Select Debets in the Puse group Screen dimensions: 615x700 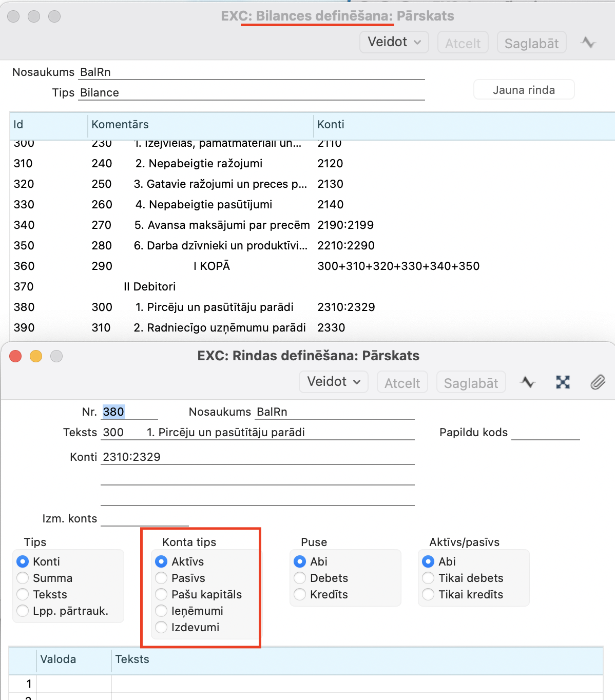click(300, 578)
